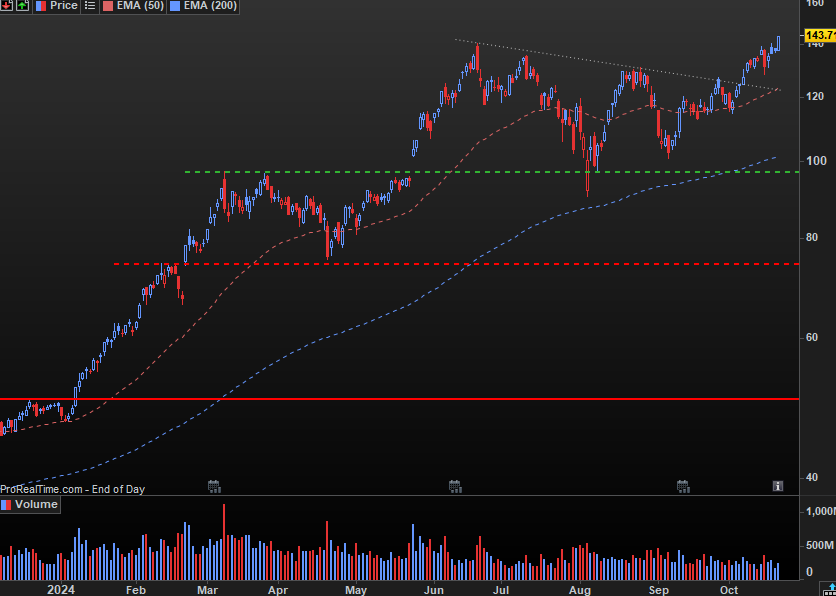Click the Oct label on the time axis
The height and width of the screenshot is (596, 836).
[729, 590]
